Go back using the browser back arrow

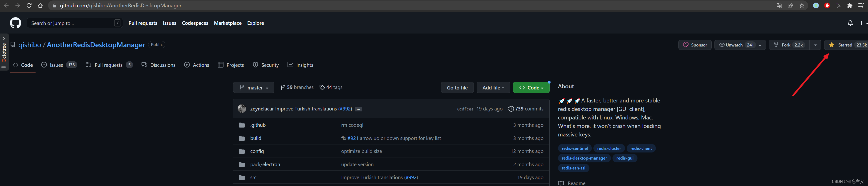(x=6, y=5)
